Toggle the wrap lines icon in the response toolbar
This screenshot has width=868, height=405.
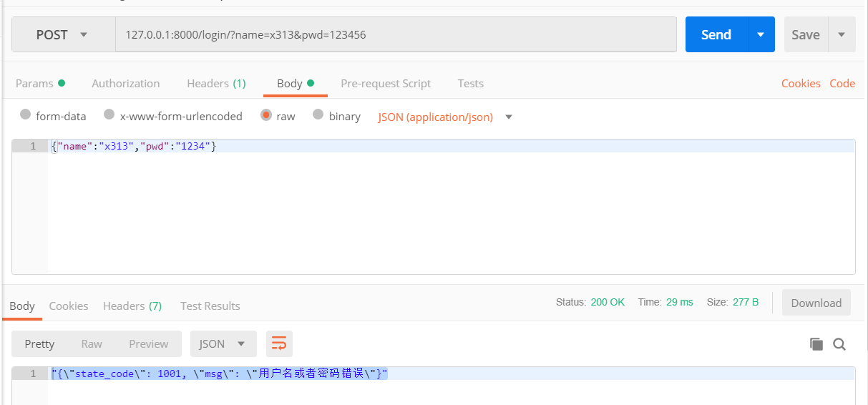click(279, 344)
